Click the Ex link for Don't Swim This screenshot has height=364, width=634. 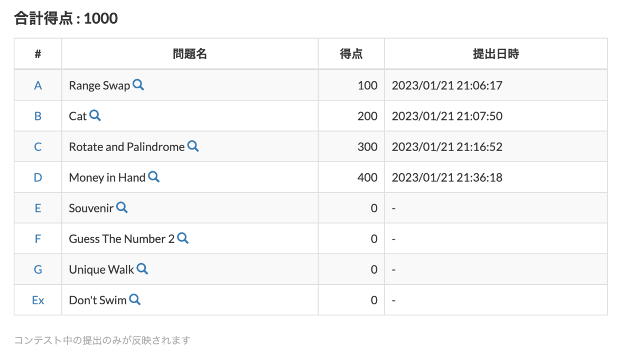click(38, 300)
